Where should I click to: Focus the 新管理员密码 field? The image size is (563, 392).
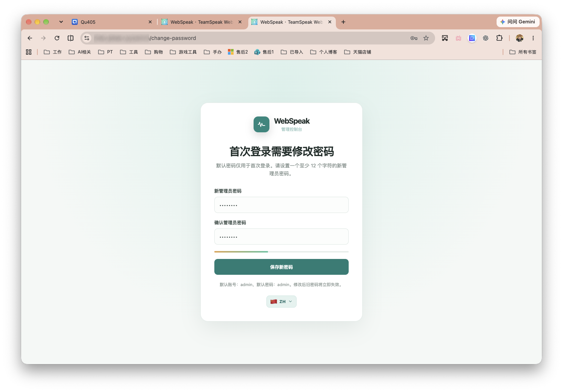pyautogui.click(x=281, y=205)
